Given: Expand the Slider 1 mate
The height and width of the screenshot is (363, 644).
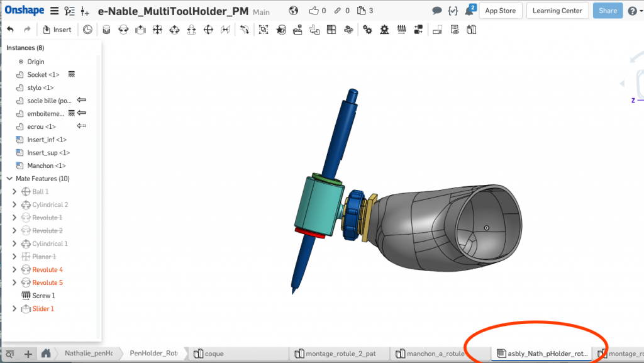Looking at the screenshot, I should [14, 309].
